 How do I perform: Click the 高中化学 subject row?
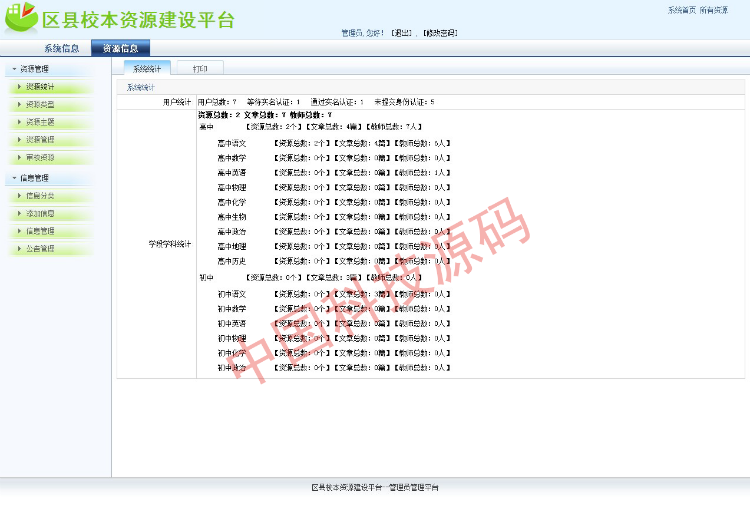click(x=333, y=202)
